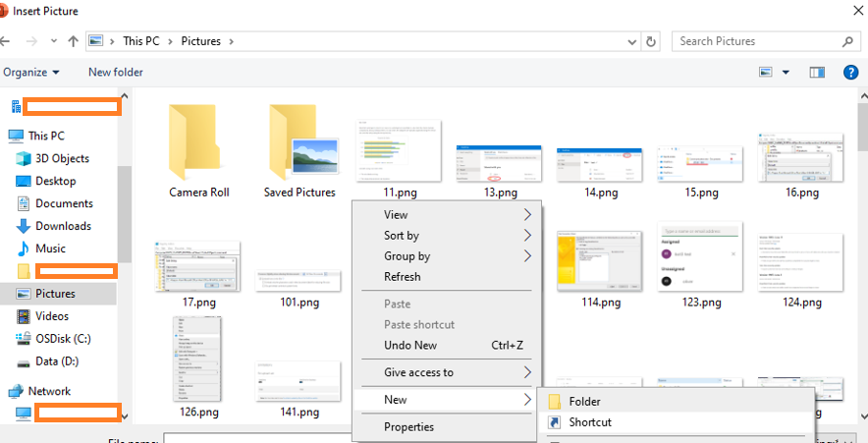The height and width of the screenshot is (443, 868).
Task: Click the Downloads blue arrow icon
Action: click(x=24, y=226)
